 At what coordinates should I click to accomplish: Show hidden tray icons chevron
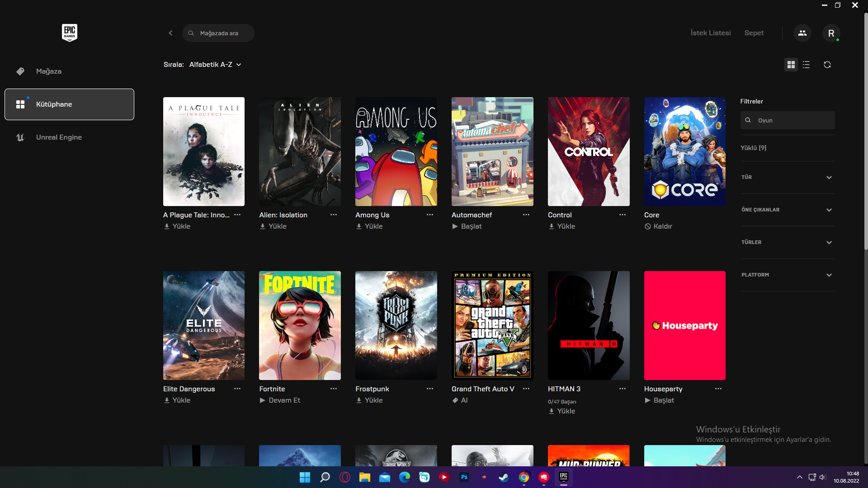800,477
